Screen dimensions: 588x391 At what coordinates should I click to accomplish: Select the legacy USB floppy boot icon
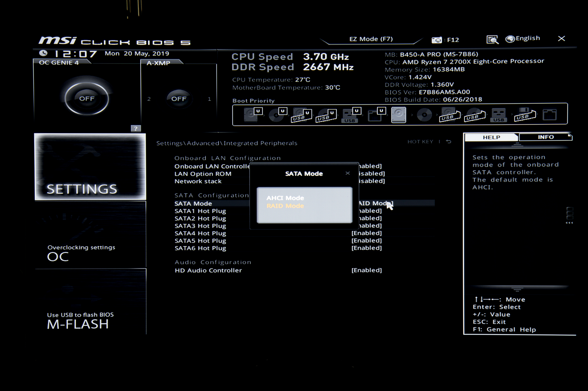tap(525, 115)
